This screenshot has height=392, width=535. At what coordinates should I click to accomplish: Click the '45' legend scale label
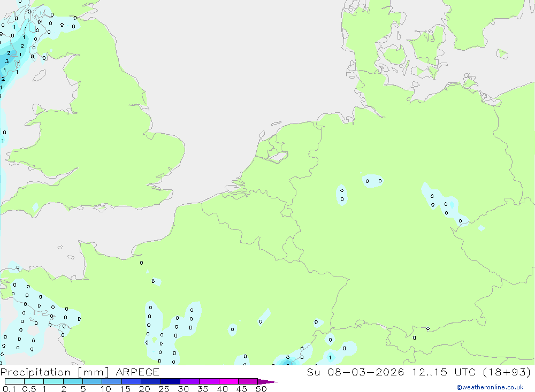point(242,389)
